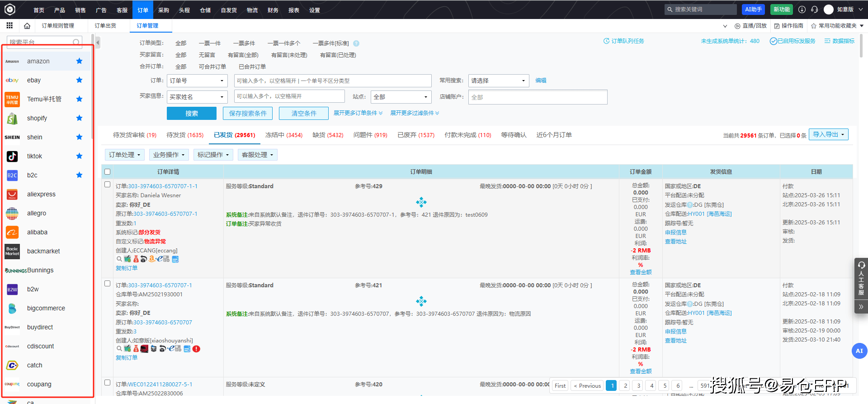Go to page 2 in pagination
The image size is (868, 404).
pos(625,385)
